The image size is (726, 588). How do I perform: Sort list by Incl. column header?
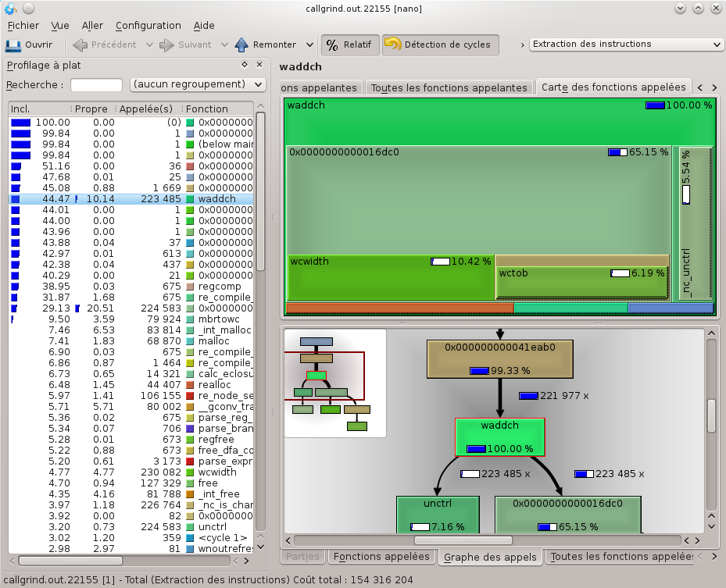(38, 109)
